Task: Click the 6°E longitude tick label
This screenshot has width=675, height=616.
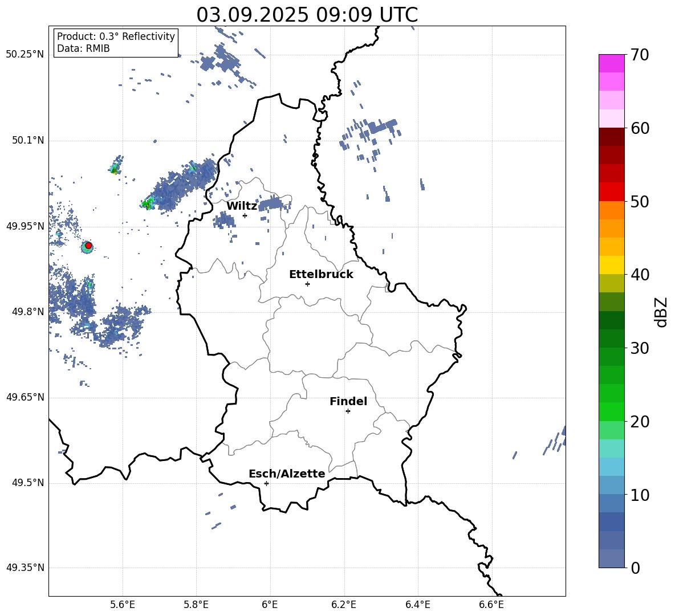Action: (270, 605)
